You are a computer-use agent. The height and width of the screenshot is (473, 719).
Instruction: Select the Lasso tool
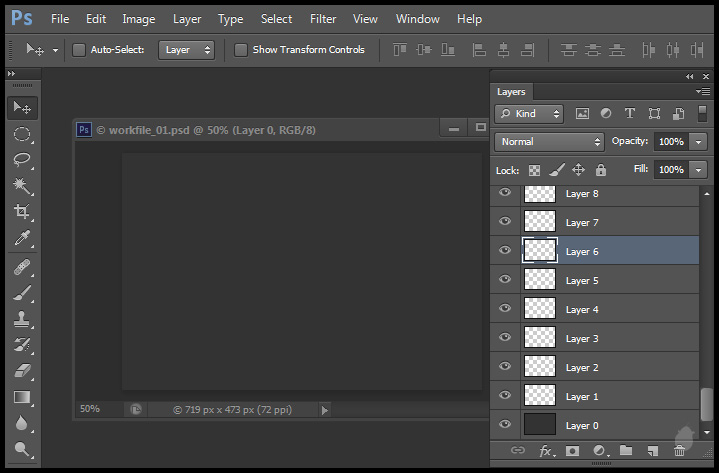click(x=21, y=160)
